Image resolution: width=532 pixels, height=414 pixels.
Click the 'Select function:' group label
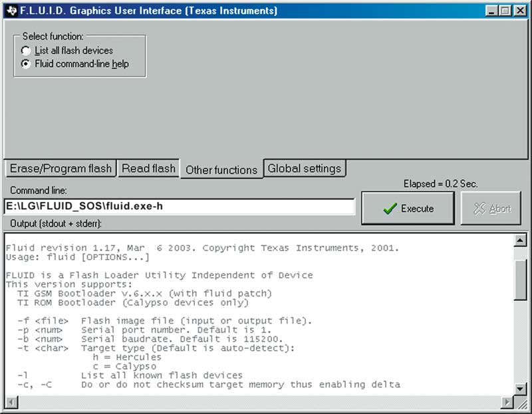click(53, 37)
